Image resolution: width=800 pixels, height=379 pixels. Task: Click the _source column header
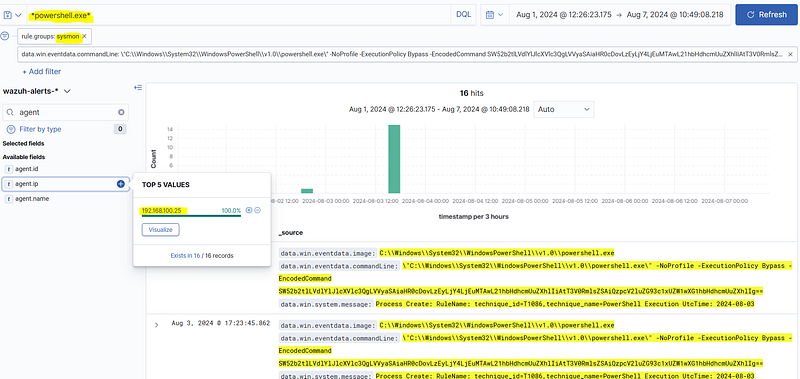coord(290,233)
